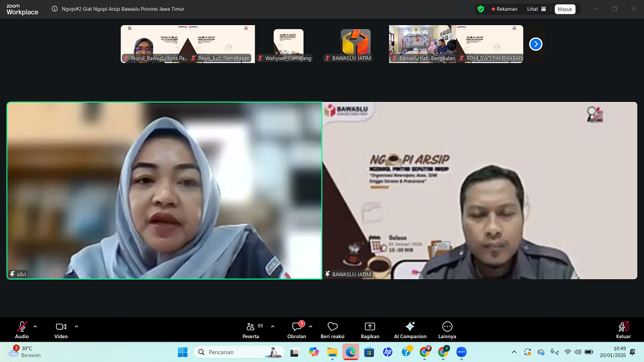
Task: Select BAWASLU JATIM logo thumbnail
Action: (355, 44)
